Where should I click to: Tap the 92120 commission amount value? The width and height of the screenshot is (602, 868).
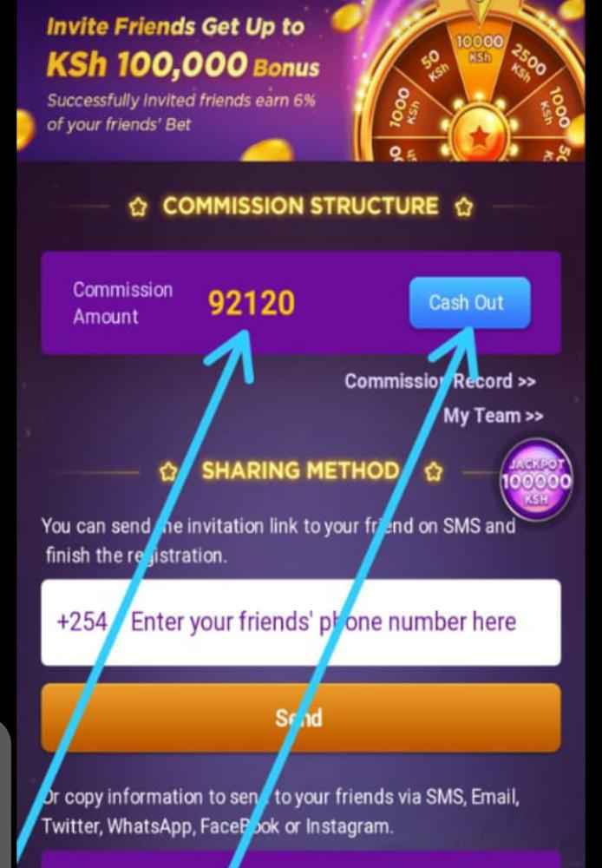(252, 303)
